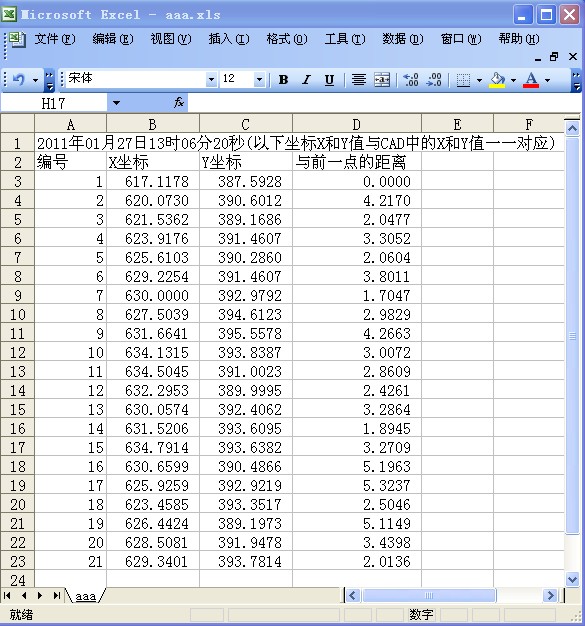The image size is (585, 626).
Task: Minimize the workbook document window
Action: pos(538,57)
